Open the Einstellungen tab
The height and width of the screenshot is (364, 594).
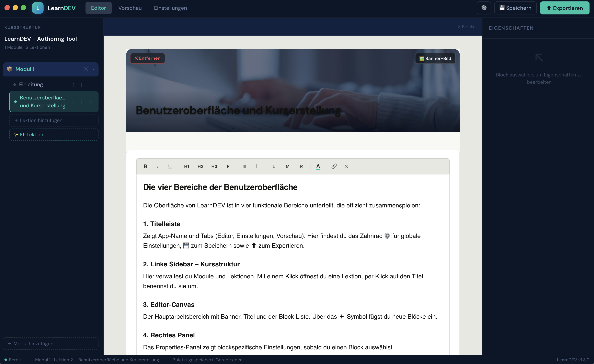(170, 8)
